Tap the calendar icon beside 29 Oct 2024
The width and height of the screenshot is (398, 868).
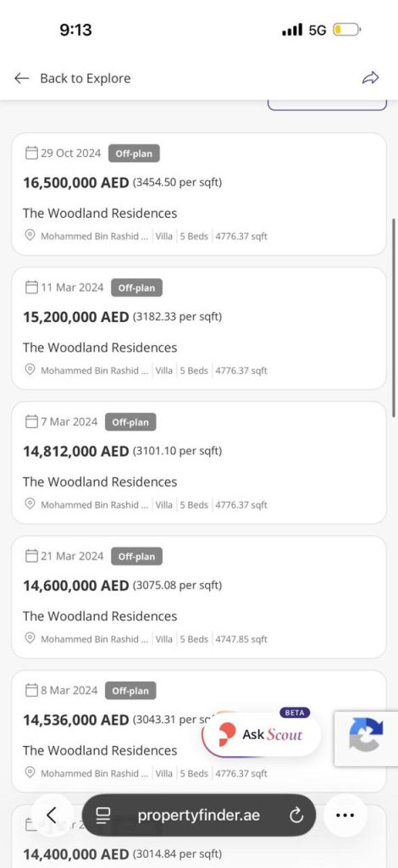pyautogui.click(x=31, y=153)
